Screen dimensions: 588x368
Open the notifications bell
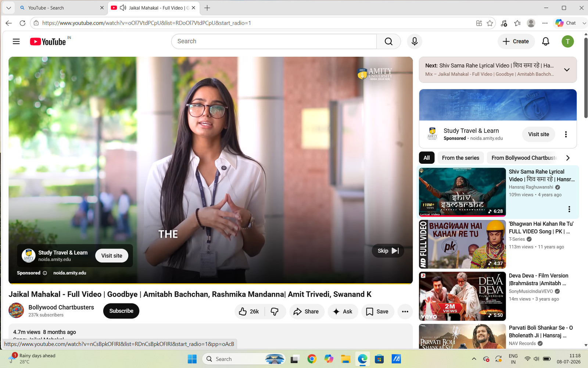coord(546,42)
